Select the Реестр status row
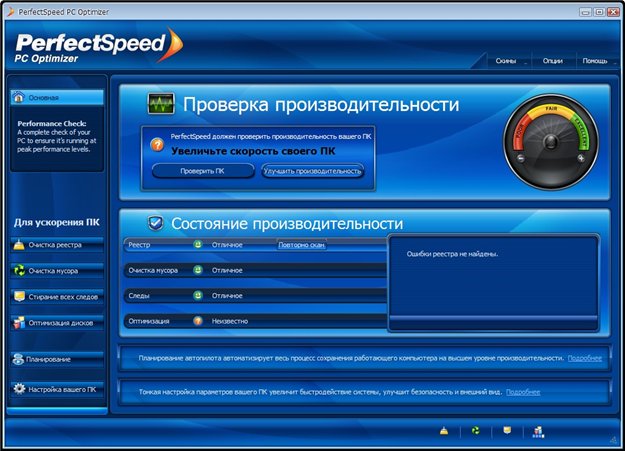This screenshot has width=625, height=451. tap(255, 244)
